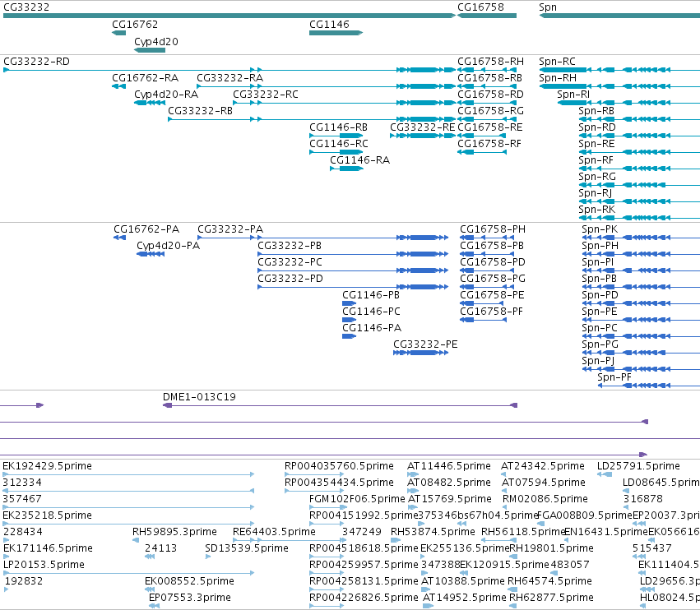Click the CG33232-PA protein label
This screenshot has height=610, width=700.
click(230, 229)
